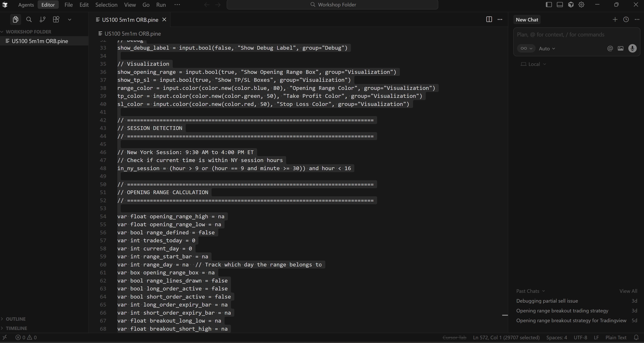Open the Explorer files icon in sidebar

coord(16,19)
